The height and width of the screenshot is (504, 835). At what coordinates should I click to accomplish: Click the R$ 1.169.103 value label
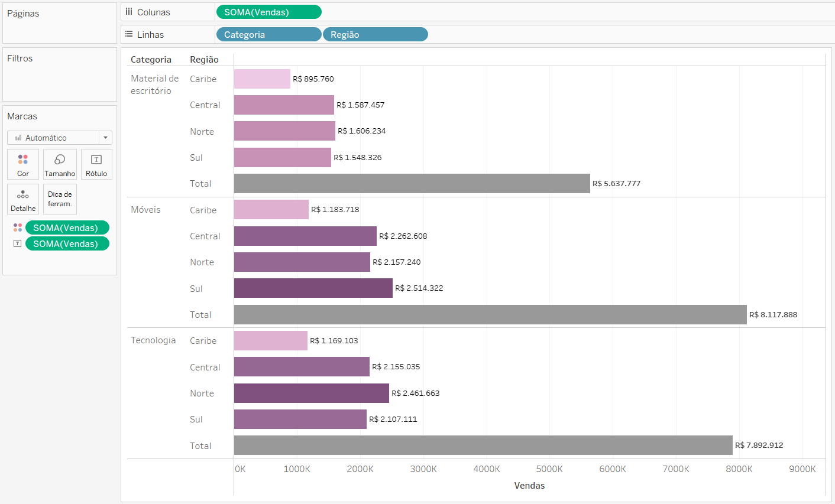pos(334,340)
